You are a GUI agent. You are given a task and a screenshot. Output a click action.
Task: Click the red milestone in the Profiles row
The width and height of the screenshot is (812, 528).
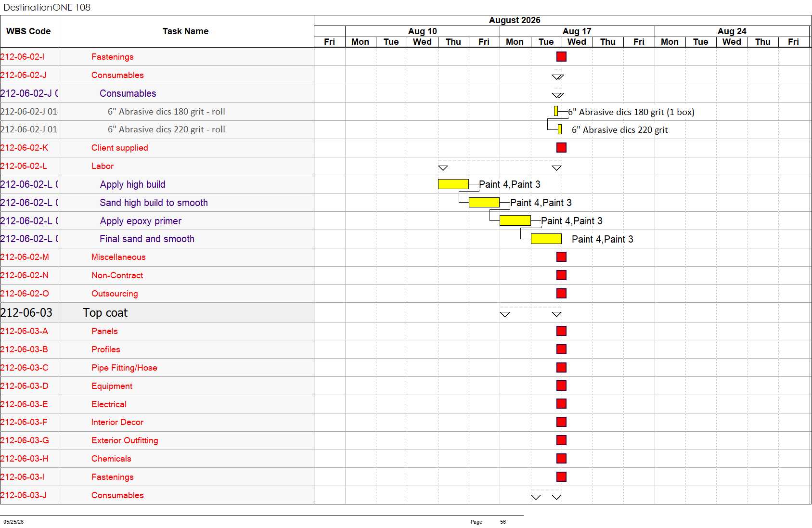(x=561, y=349)
